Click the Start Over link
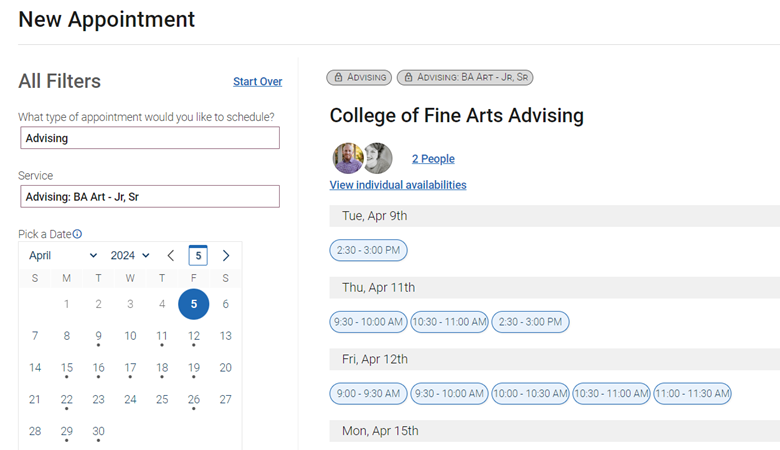The height and width of the screenshot is (450, 780). [x=257, y=82]
